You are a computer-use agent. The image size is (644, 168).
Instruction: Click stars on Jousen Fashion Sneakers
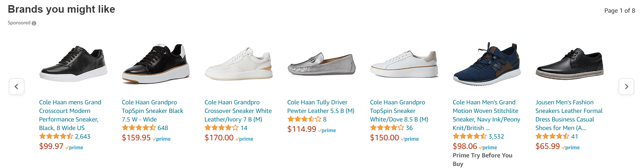pyautogui.click(x=552, y=137)
